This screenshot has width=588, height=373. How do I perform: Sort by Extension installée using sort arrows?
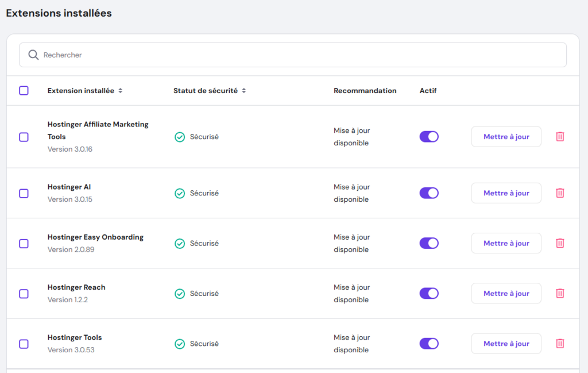pos(121,90)
